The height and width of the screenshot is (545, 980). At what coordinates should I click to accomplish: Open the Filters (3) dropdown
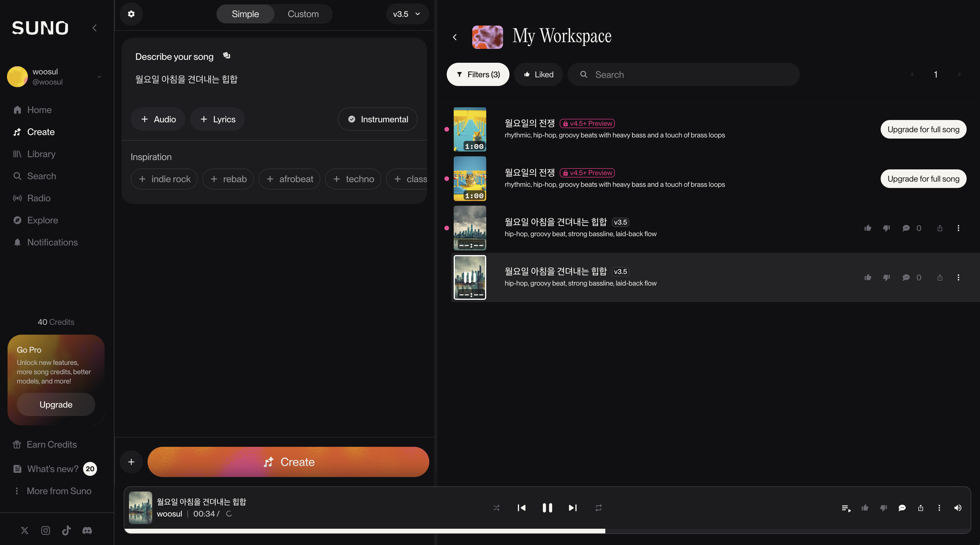click(x=478, y=74)
